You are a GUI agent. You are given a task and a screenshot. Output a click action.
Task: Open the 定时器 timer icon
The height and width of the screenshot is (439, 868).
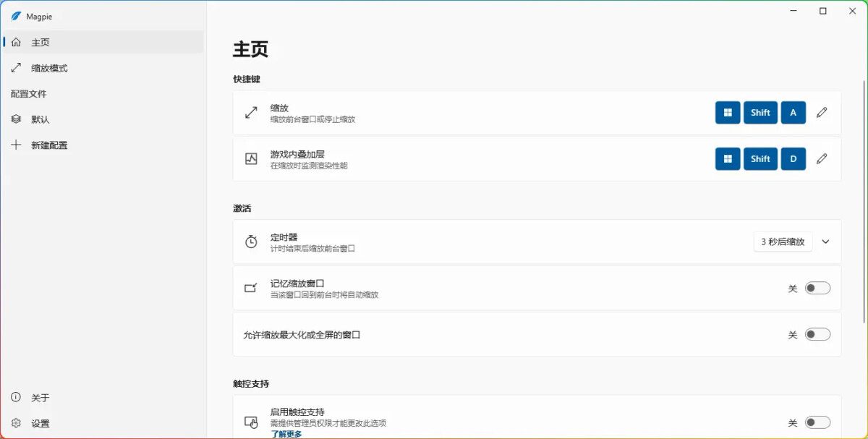(252, 241)
